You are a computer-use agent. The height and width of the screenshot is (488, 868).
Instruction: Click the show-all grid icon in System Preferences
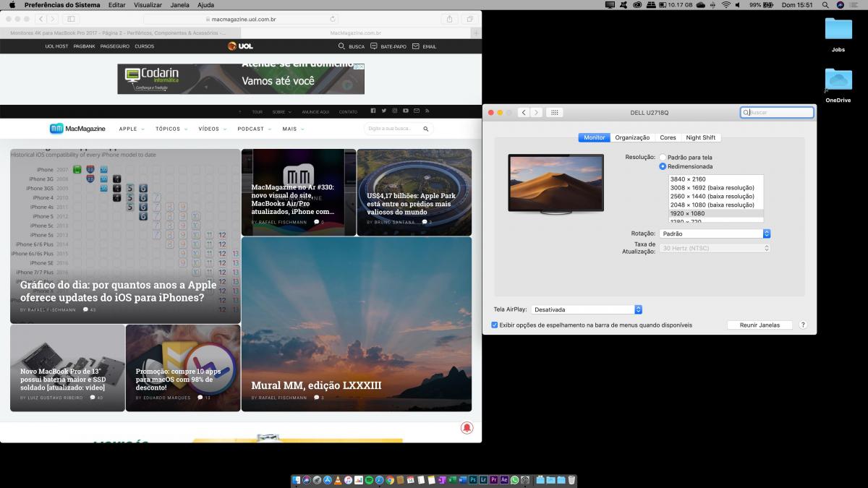pyautogui.click(x=554, y=112)
